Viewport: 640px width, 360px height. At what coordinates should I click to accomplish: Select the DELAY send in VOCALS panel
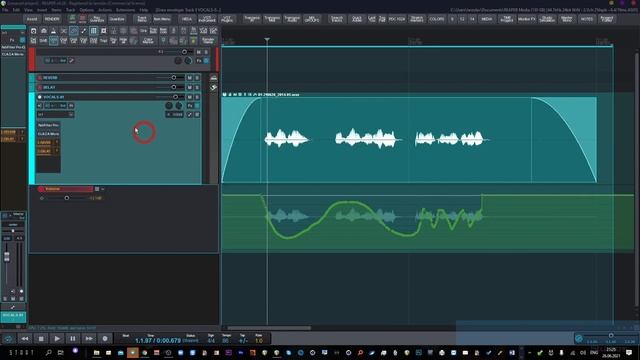45,151
